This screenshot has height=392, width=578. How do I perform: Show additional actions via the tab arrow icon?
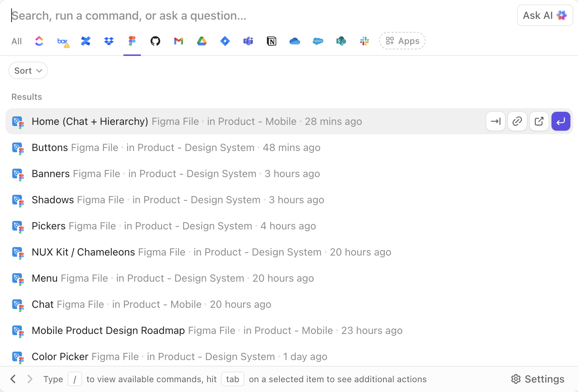coord(496,121)
